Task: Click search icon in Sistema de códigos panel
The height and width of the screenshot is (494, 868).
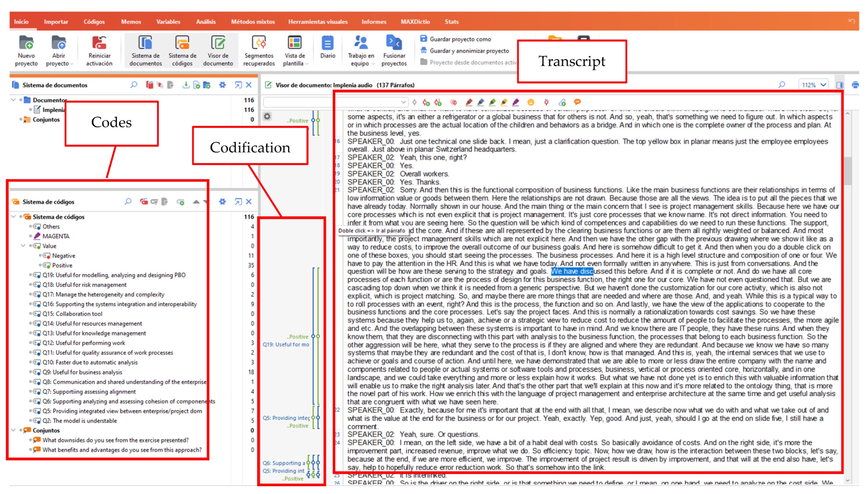Action: [128, 202]
